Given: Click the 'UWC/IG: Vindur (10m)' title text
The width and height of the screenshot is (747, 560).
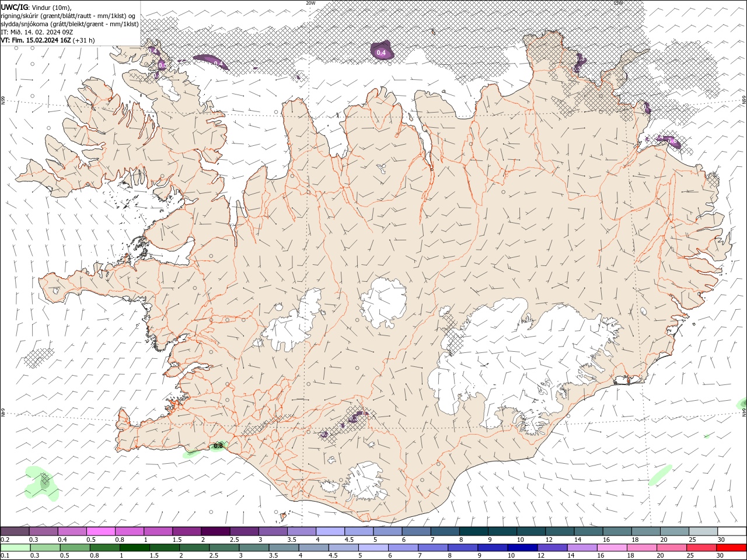Looking at the screenshot, I should pos(36,7).
